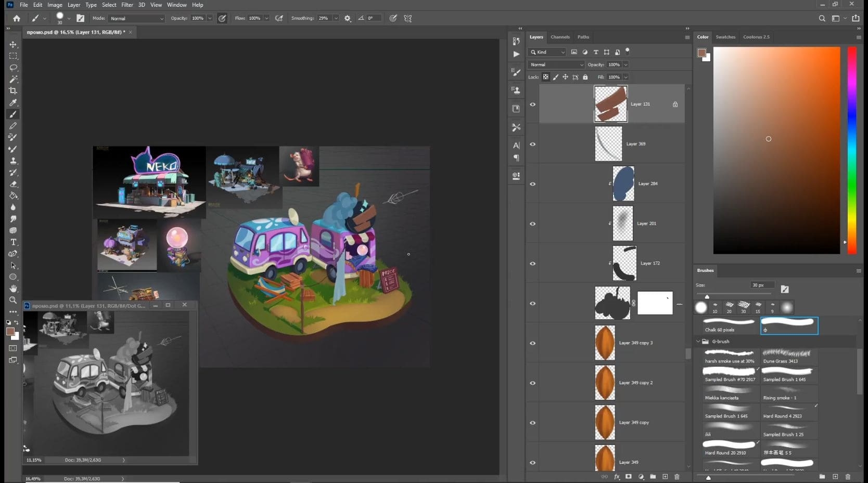The width and height of the screenshot is (868, 483).
Task: Create a new layer from Layers panel
Action: 665,477
